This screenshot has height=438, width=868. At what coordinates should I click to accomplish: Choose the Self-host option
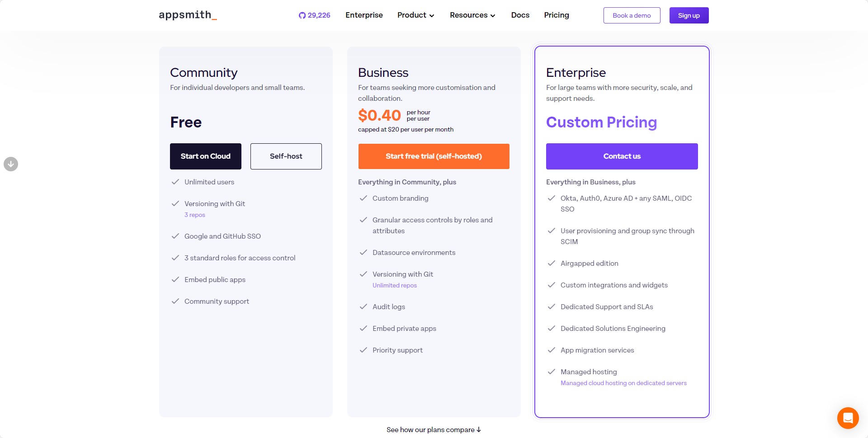tap(286, 156)
